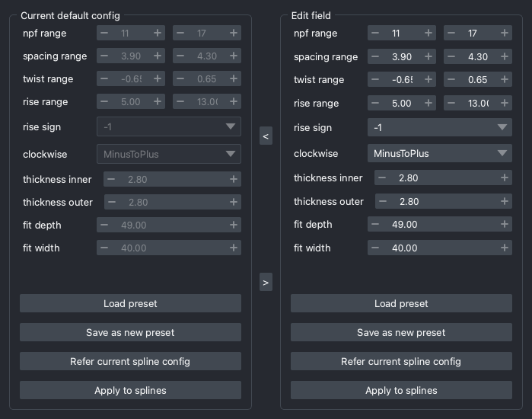Viewport: 532px width, 419px height.
Task: Open Current default config rise sign dropdown
Action: click(x=168, y=126)
